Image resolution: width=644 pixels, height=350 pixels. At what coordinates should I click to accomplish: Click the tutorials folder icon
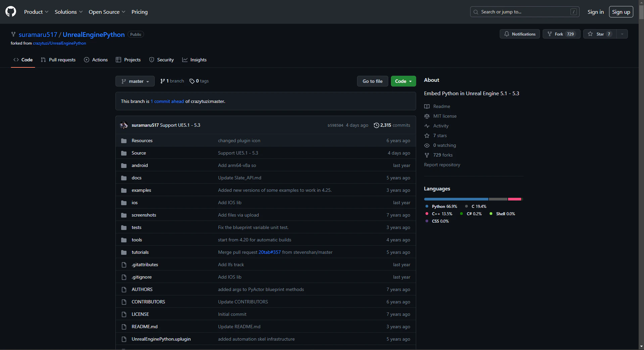click(x=124, y=252)
